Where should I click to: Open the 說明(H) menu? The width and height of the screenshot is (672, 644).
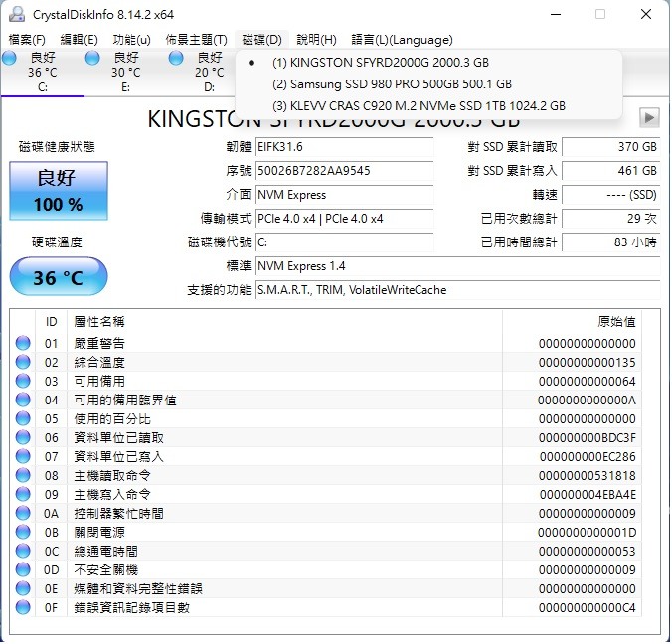[x=316, y=40]
